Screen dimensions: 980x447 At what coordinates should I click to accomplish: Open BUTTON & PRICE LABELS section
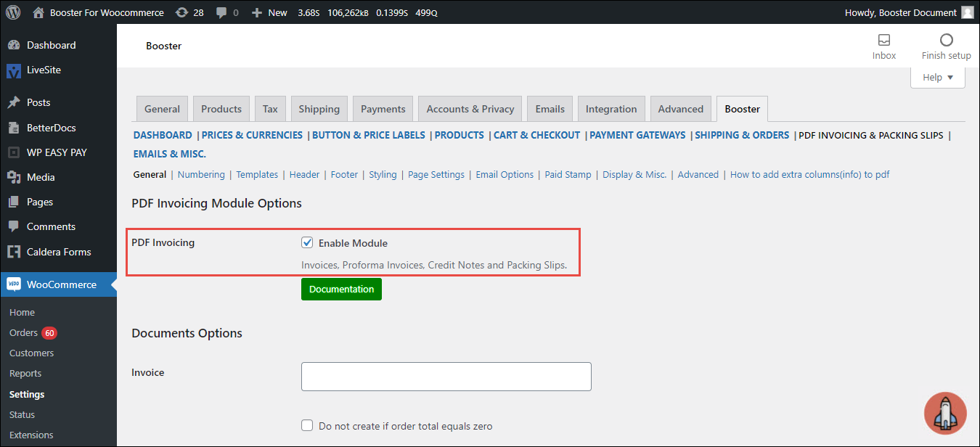[x=370, y=135]
